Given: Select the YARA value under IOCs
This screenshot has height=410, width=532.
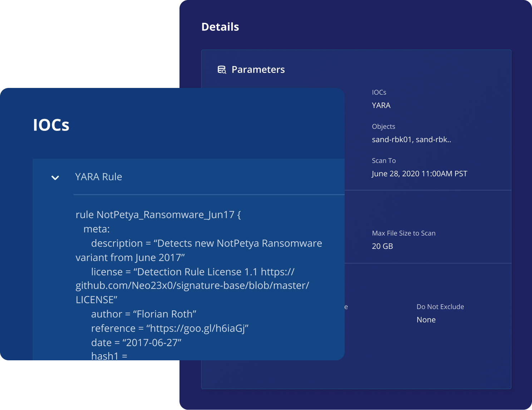Looking at the screenshot, I should coord(381,105).
